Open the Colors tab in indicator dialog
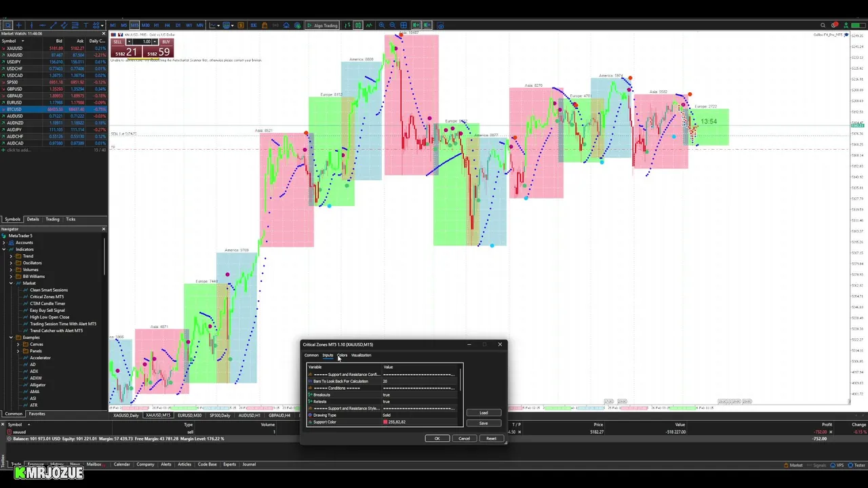Image resolution: width=868 pixels, height=488 pixels. coord(342,355)
